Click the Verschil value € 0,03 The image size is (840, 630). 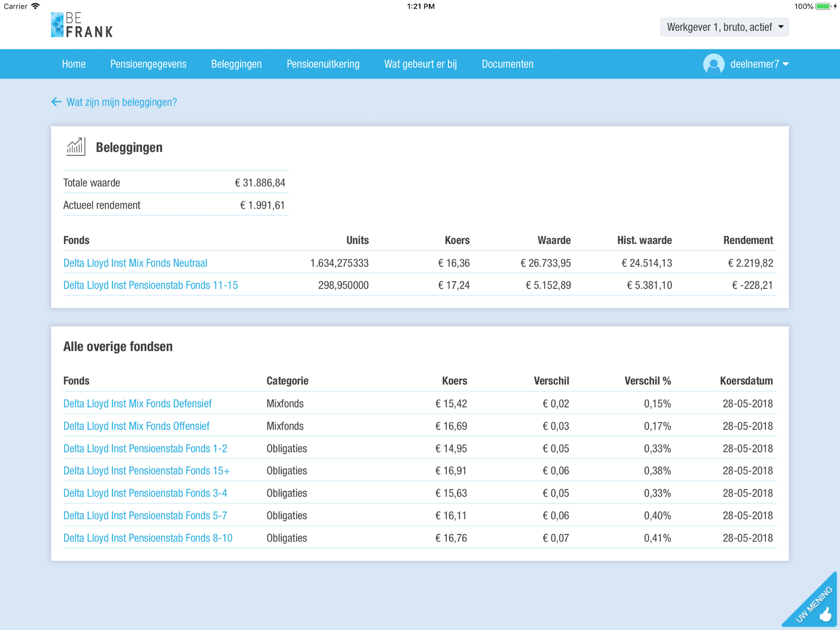click(556, 426)
